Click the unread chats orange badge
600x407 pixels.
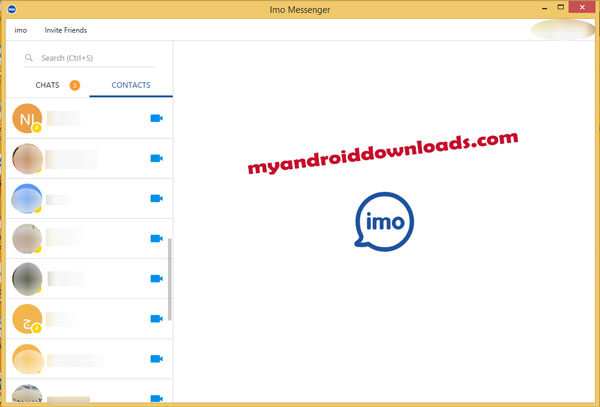[75, 85]
